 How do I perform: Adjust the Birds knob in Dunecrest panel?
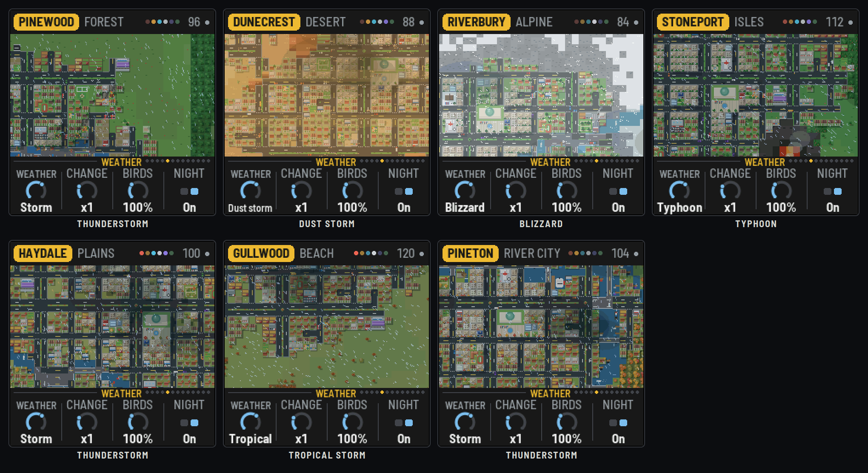tap(352, 191)
